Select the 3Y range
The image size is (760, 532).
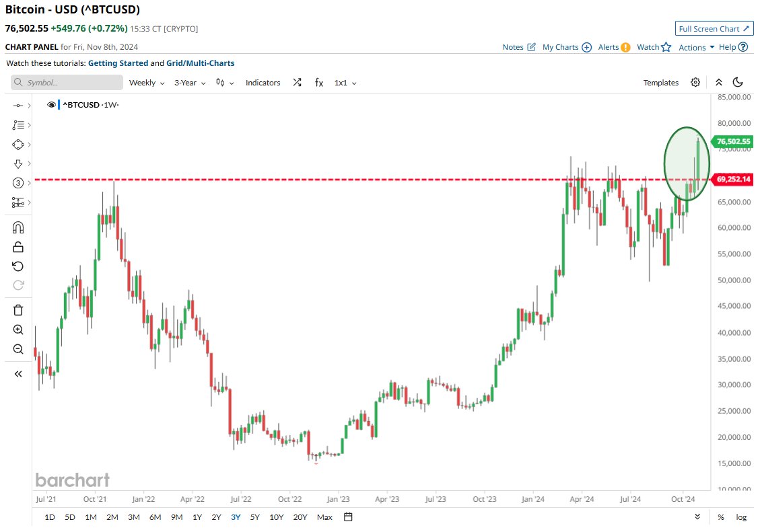pyautogui.click(x=236, y=517)
